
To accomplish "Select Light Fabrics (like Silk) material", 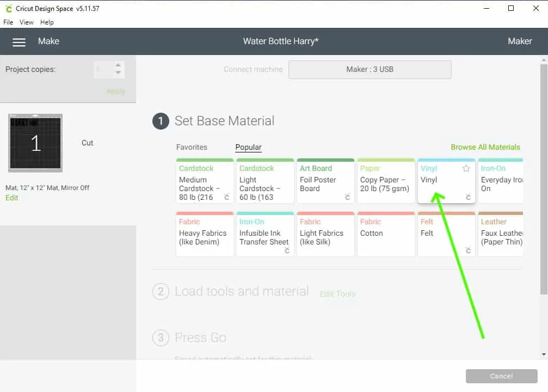I will click(325, 234).
